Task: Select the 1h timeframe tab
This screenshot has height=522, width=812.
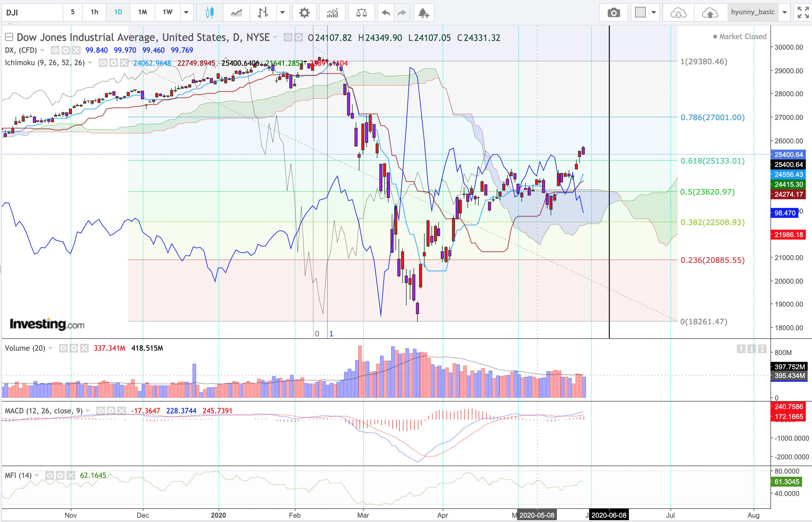Action: pyautogui.click(x=94, y=12)
